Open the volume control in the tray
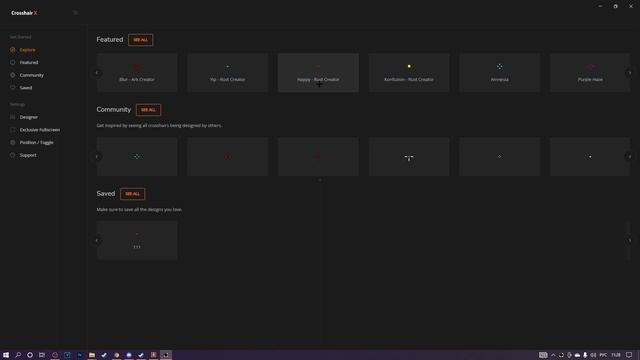The height and width of the screenshot is (360, 640). click(x=593, y=355)
